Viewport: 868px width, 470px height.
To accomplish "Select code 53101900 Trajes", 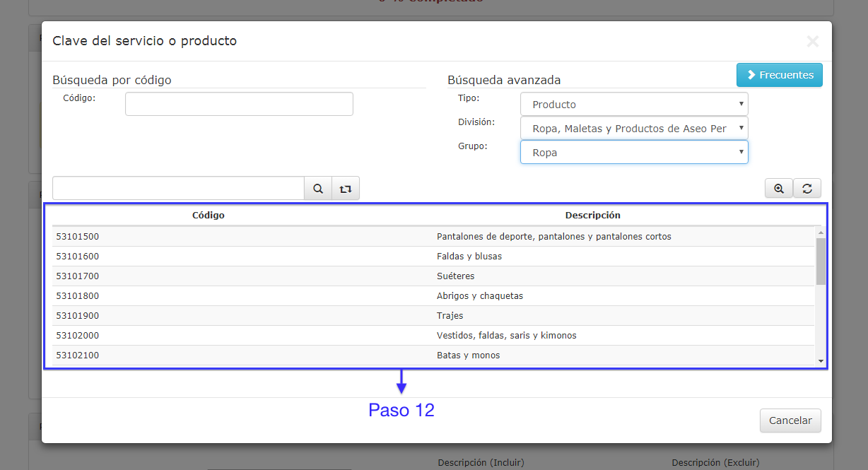I will 433,316.
